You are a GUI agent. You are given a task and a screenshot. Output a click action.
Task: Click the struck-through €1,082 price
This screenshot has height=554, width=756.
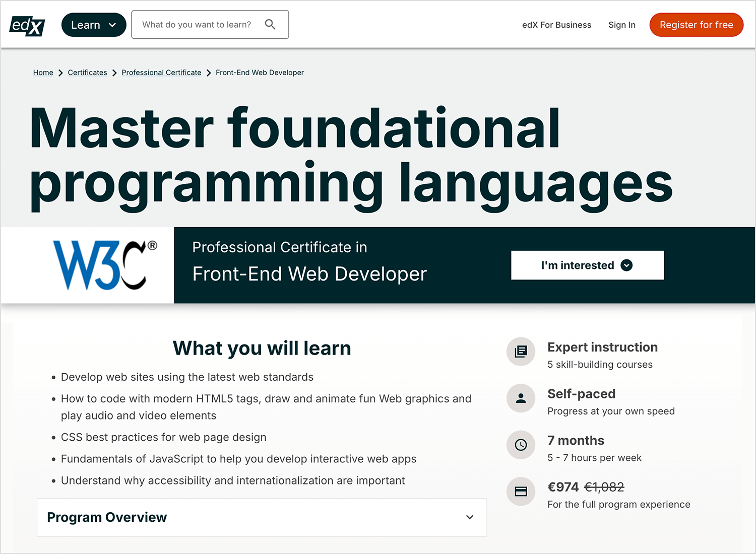pos(604,487)
